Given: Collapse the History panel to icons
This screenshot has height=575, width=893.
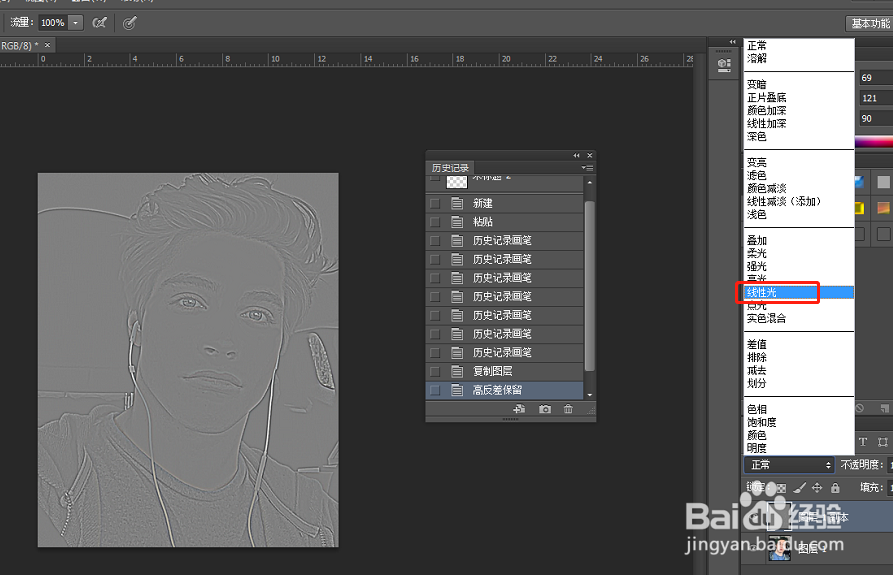Looking at the screenshot, I should click(x=576, y=155).
